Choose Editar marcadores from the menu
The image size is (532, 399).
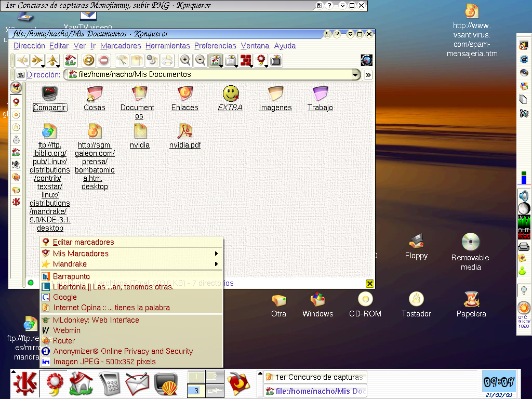pos(131,242)
